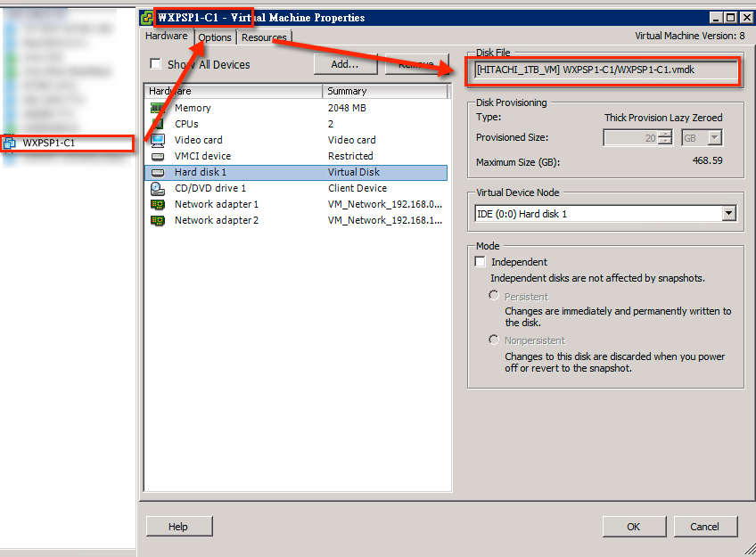Toggle the Independent mode checkbox
The width and height of the screenshot is (756, 557).
click(x=481, y=262)
